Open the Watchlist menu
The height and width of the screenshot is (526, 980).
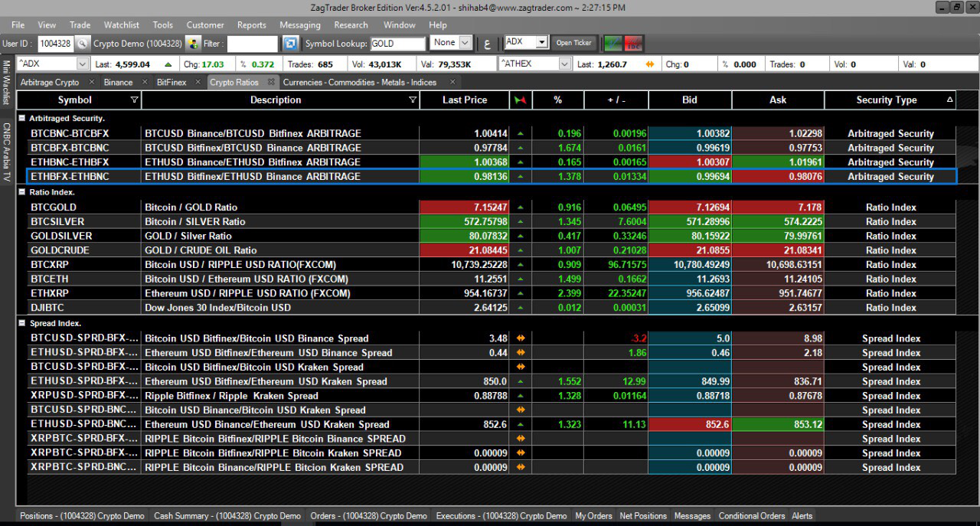click(x=121, y=25)
